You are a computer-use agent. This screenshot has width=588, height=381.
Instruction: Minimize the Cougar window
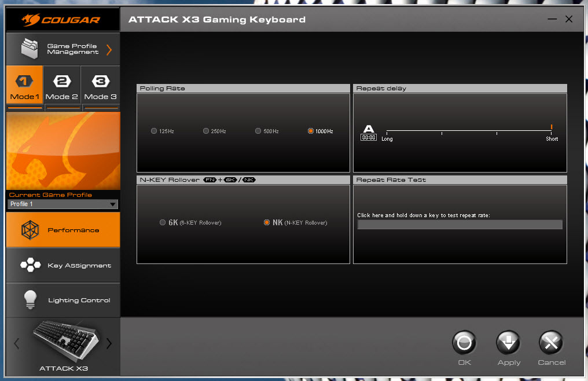click(x=552, y=19)
